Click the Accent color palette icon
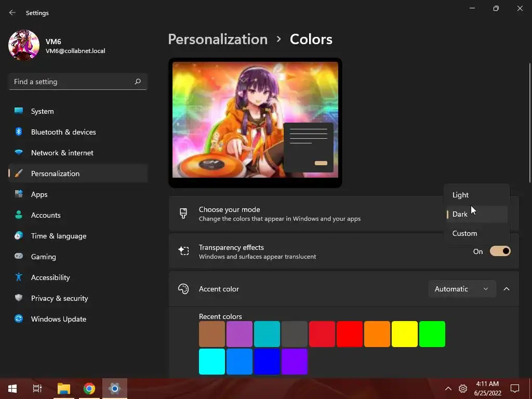The image size is (532, 399). (x=183, y=289)
